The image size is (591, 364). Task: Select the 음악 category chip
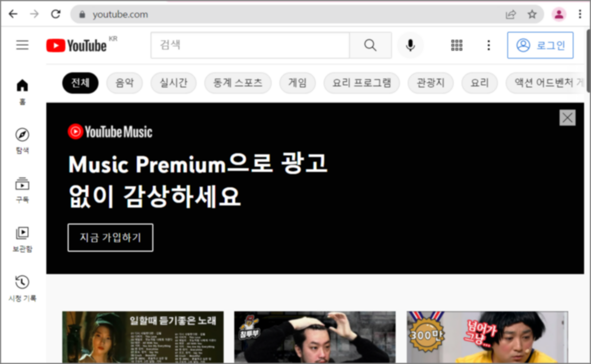[x=125, y=83]
